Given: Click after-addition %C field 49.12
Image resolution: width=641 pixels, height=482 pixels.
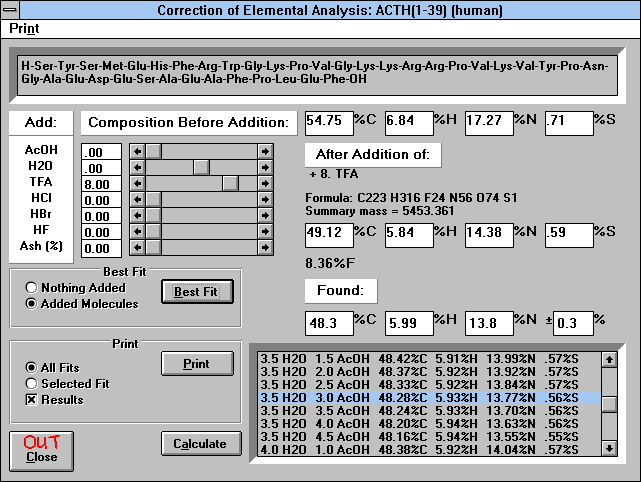Looking at the screenshot, I should click(329, 235).
